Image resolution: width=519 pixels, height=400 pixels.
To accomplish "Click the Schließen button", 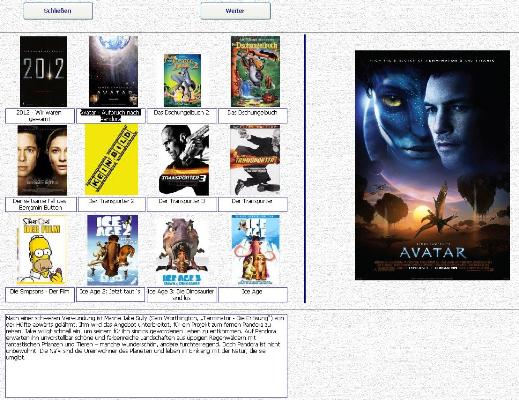I will (x=58, y=11).
